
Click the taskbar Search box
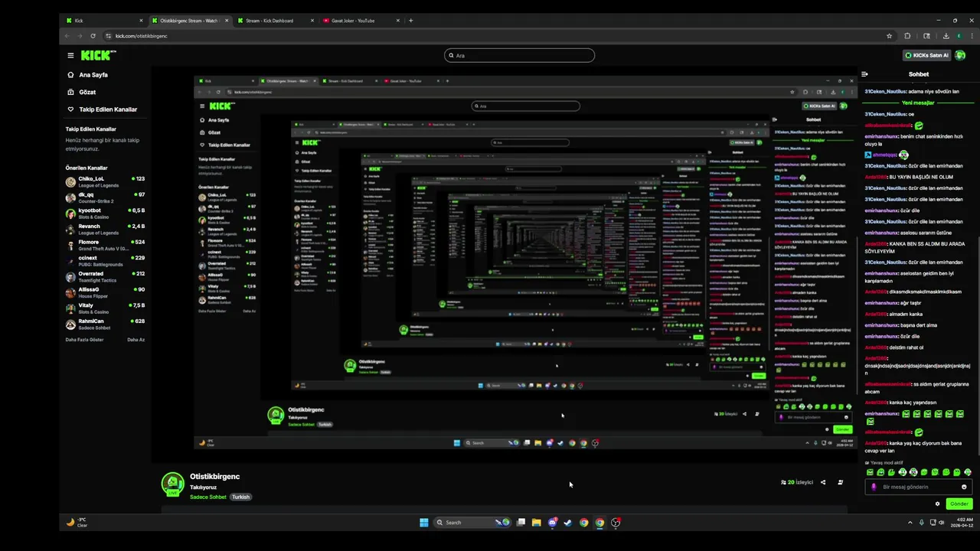tap(472, 523)
